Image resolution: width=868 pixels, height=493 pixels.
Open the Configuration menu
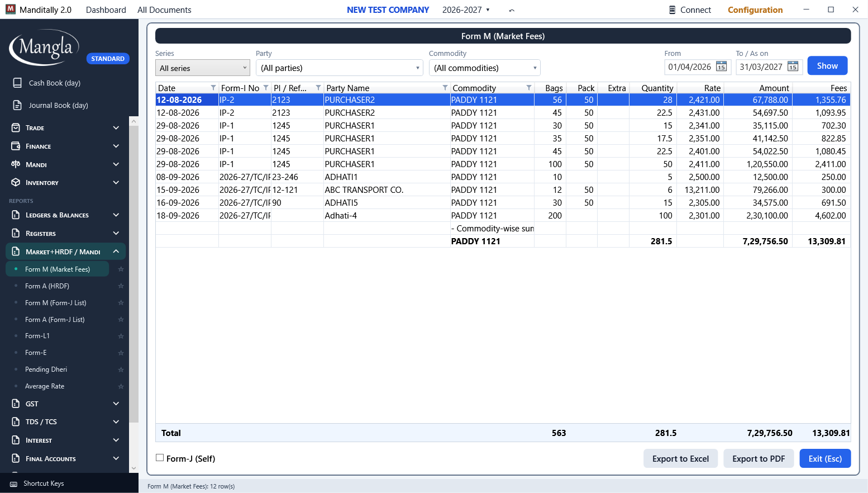[755, 10]
